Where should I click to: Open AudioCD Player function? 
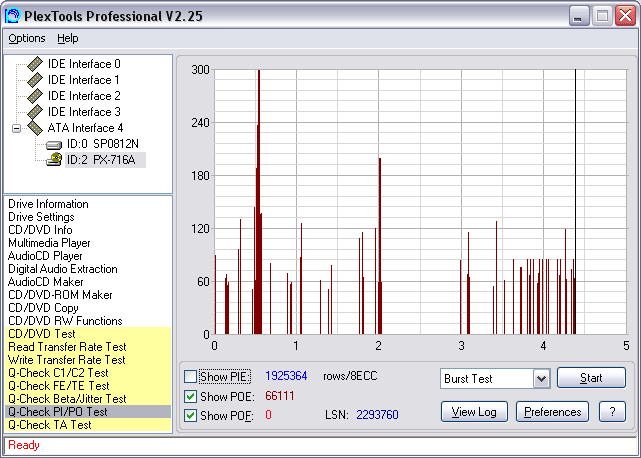pos(45,256)
